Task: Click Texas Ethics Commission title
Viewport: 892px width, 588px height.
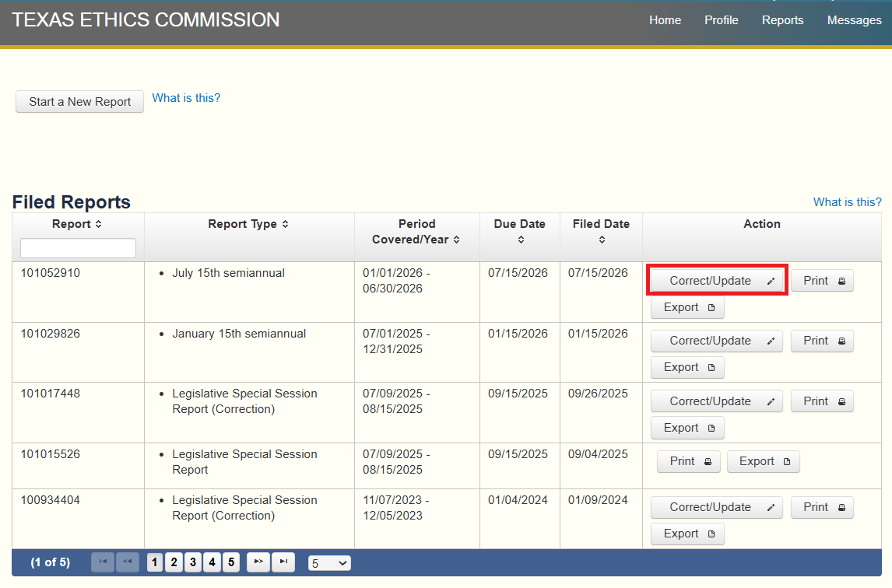Action: (146, 20)
